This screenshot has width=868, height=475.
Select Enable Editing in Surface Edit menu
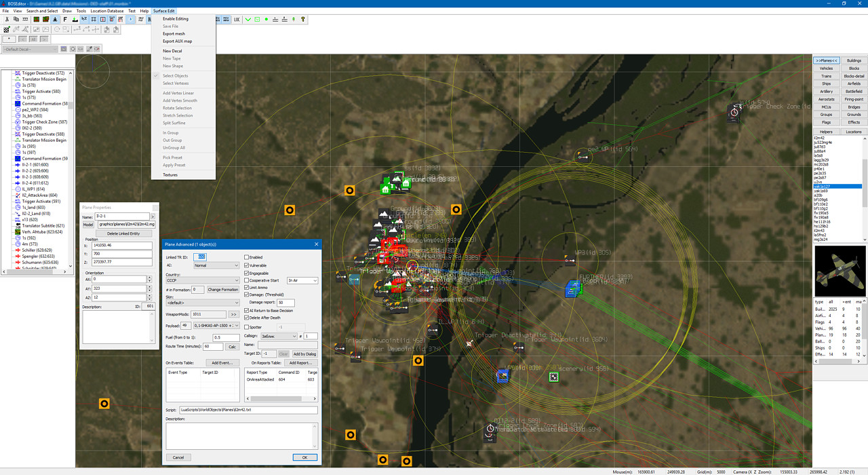pos(176,19)
